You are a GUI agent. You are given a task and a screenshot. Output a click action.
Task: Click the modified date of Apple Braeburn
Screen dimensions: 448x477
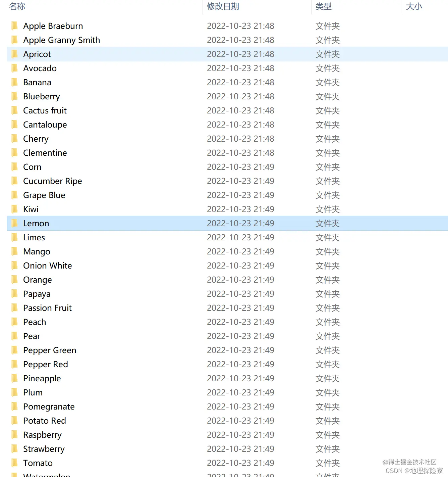[x=240, y=26]
